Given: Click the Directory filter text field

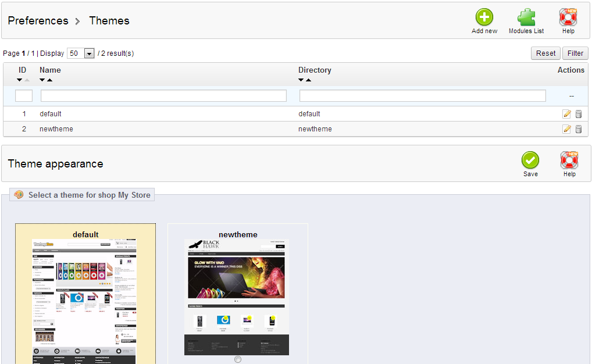Looking at the screenshot, I should coord(422,96).
